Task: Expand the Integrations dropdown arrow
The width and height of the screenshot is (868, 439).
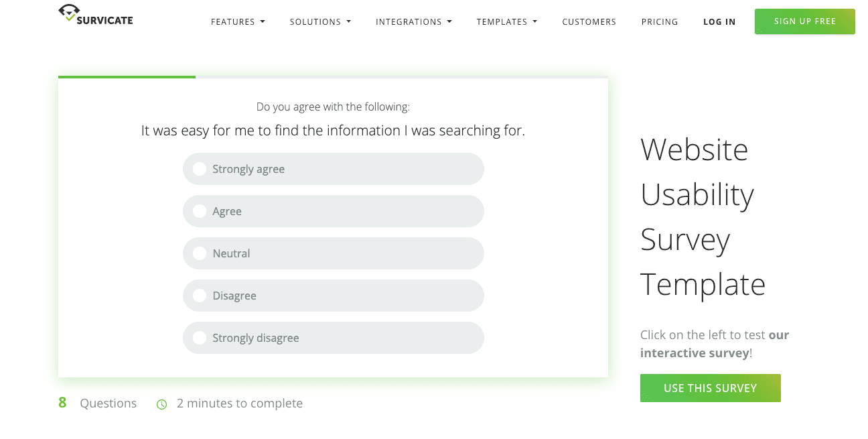Action: pyautogui.click(x=449, y=22)
